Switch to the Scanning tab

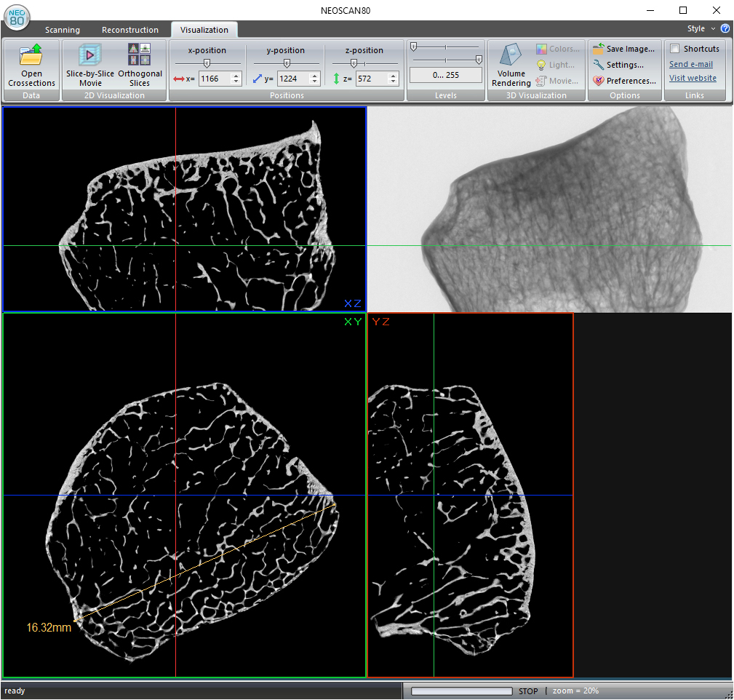[x=63, y=30]
